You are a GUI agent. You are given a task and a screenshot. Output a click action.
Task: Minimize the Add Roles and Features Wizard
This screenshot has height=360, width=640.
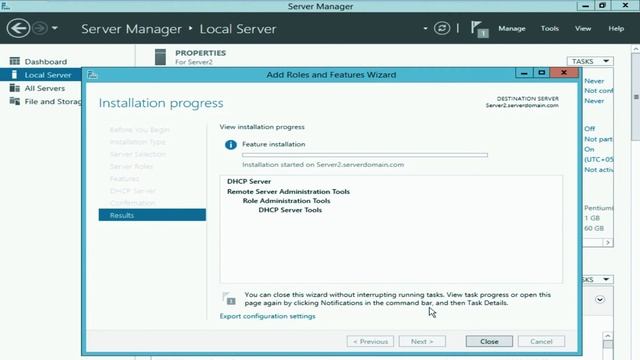(x=524, y=73)
